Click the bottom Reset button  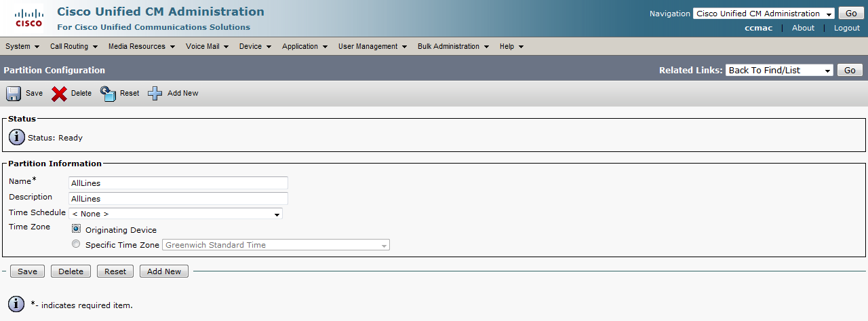pyautogui.click(x=115, y=271)
